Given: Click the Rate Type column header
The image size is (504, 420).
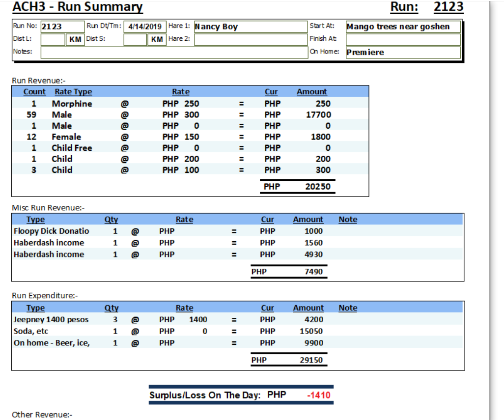Looking at the screenshot, I should pos(73,92).
